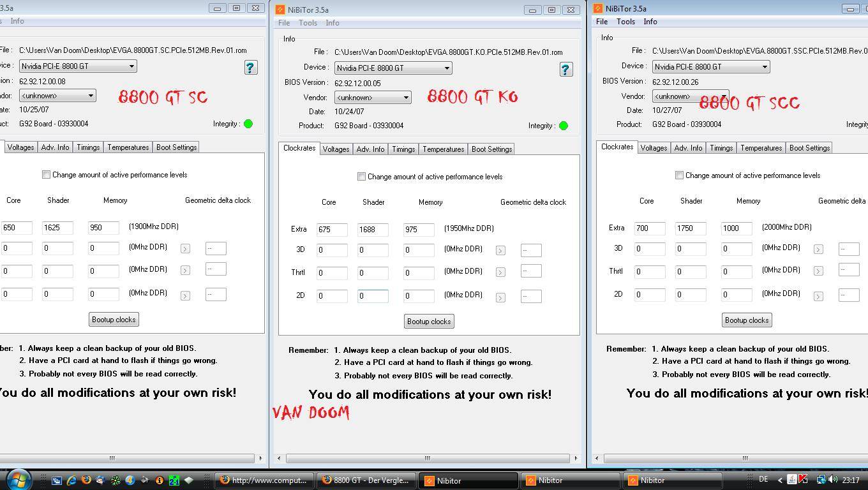Switch to '8800 GT - Der Vergle...' taskbar button
This screenshot has width=868, height=490.
pos(366,480)
